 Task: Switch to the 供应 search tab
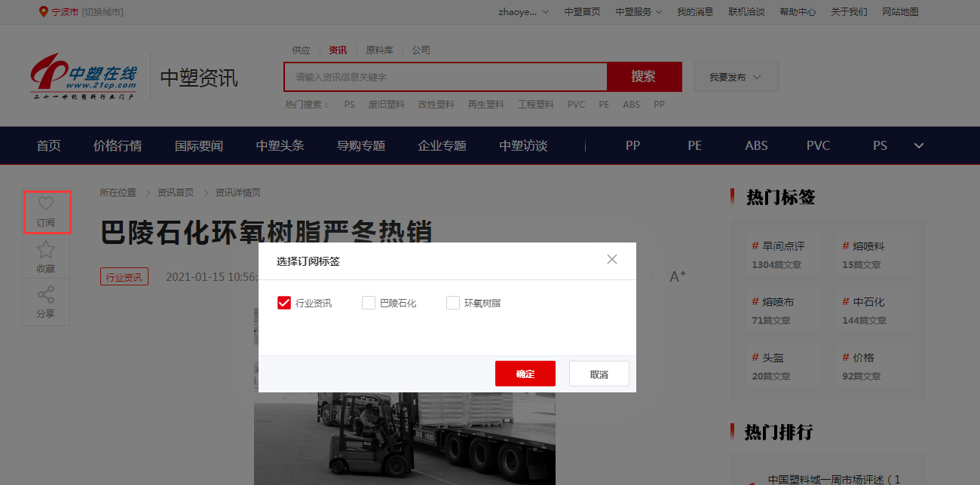(x=301, y=50)
